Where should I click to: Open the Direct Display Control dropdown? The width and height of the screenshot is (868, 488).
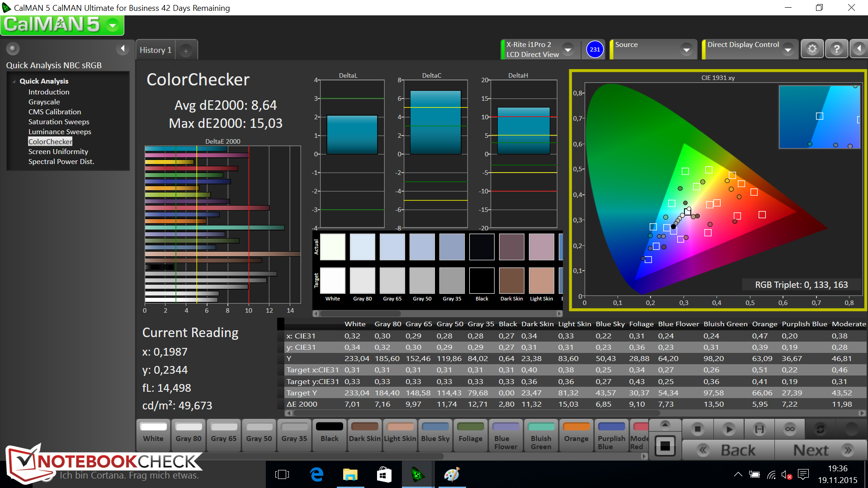click(788, 49)
